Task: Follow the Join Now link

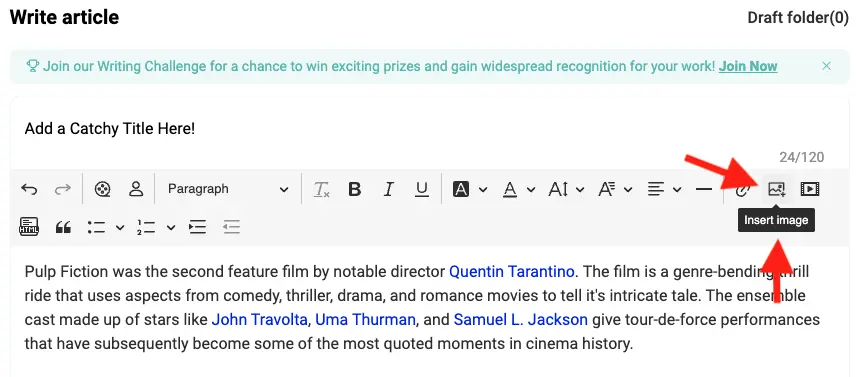Action: click(x=748, y=67)
